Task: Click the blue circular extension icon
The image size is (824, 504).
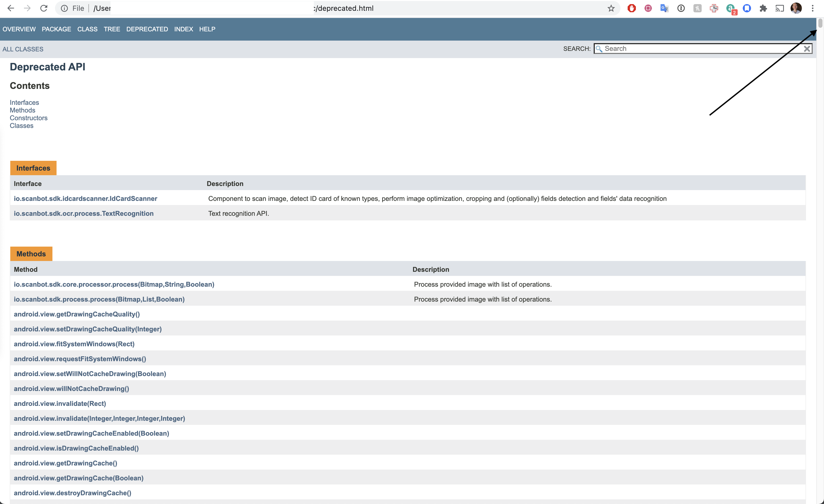Action: click(747, 8)
